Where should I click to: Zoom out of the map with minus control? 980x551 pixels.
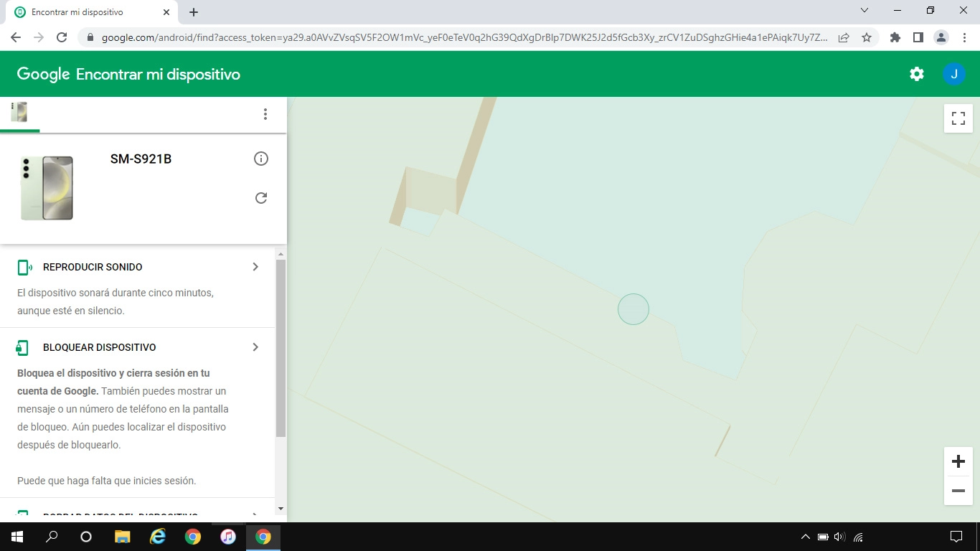958,491
